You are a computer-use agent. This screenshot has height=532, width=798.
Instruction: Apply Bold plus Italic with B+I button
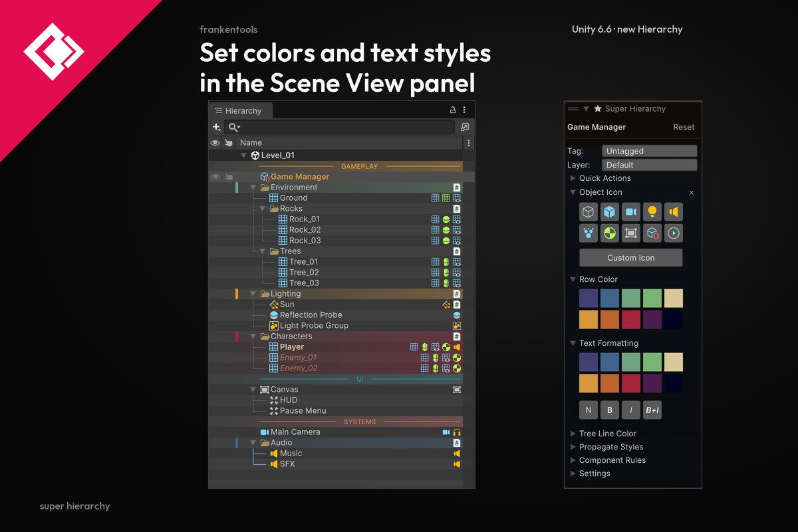coord(652,410)
